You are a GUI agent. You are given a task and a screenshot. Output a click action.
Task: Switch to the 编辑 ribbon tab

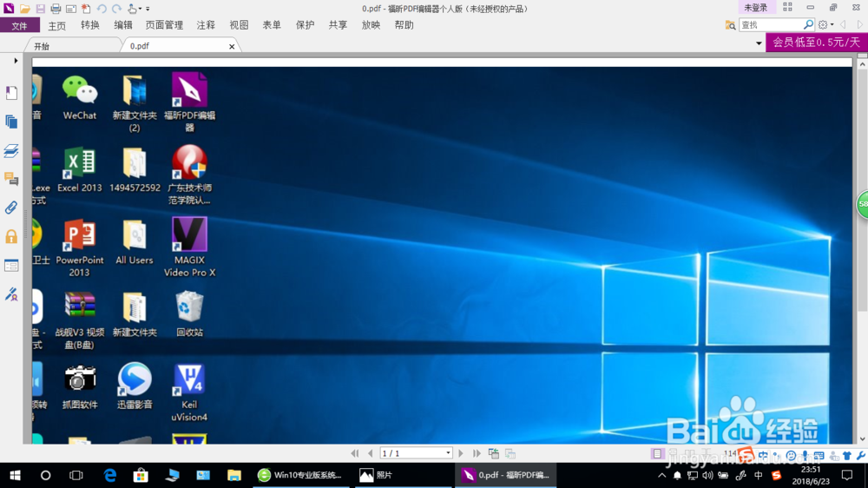(123, 25)
